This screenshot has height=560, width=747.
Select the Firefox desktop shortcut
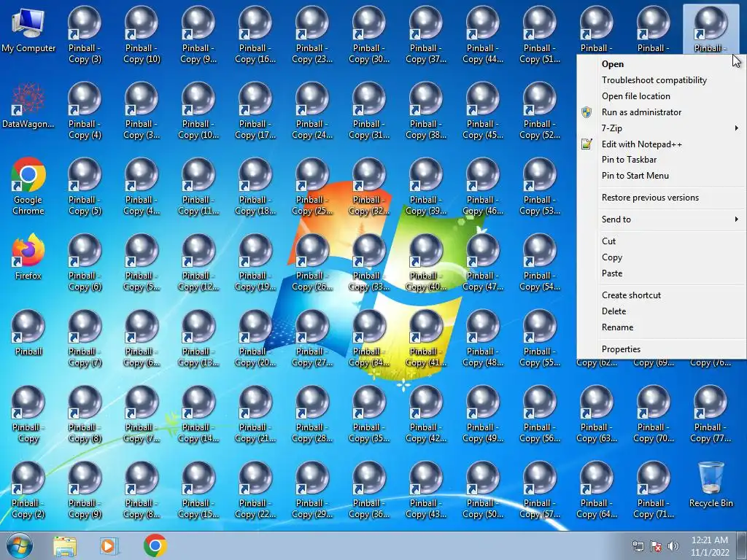pyautogui.click(x=28, y=257)
